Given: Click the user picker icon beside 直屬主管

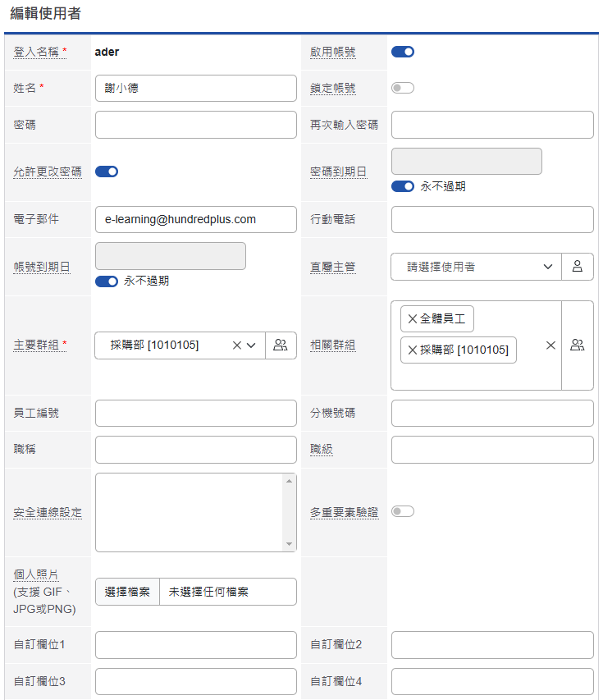Looking at the screenshot, I should pos(577,266).
